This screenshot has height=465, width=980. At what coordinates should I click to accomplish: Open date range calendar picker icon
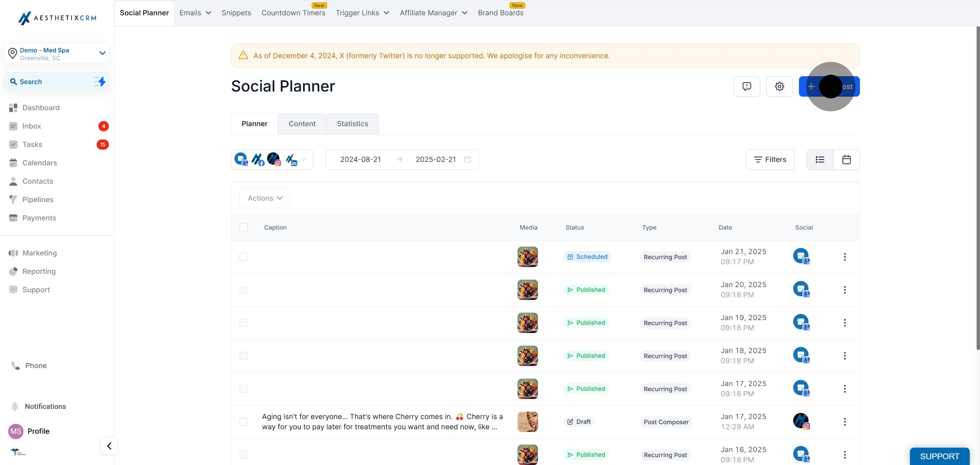tap(468, 159)
